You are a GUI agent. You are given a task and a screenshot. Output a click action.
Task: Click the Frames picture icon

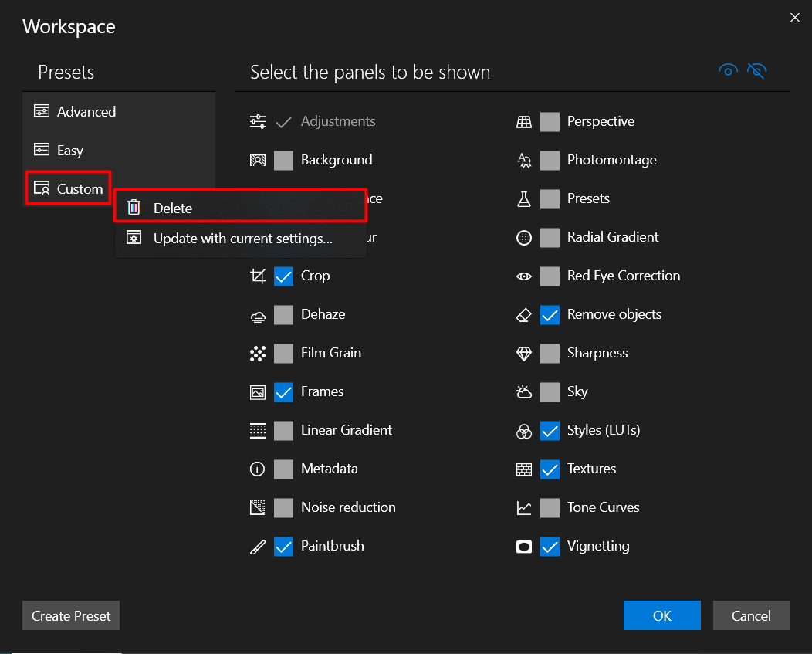point(257,392)
